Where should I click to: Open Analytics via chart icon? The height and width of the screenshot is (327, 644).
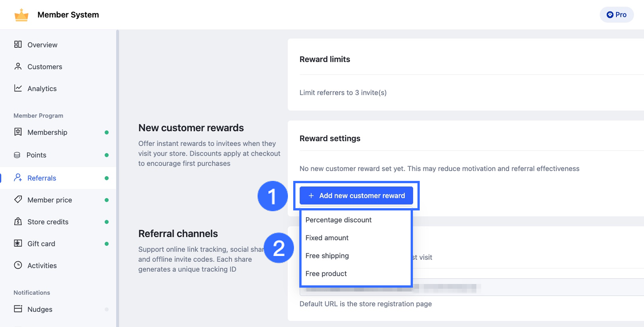pyautogui.click(x=18, y=88)
